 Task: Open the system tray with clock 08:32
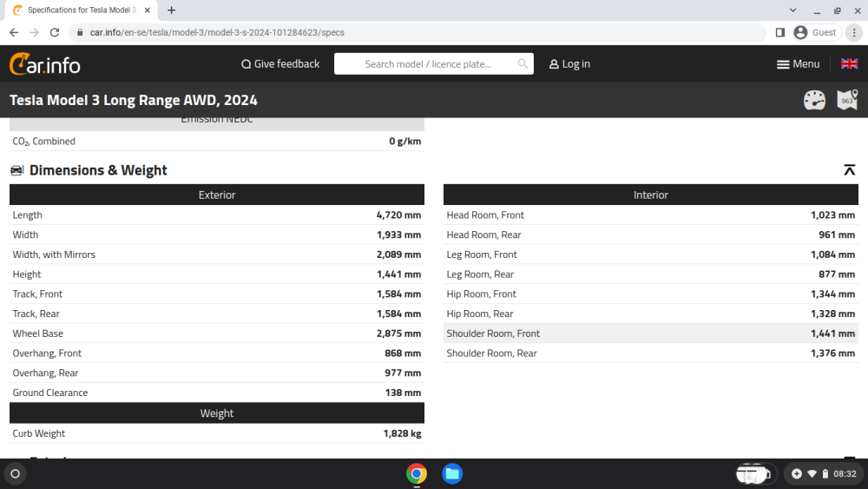tap(825, 473)
